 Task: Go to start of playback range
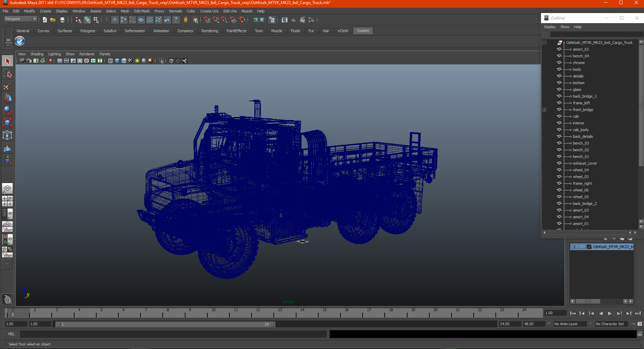(573, 313)
